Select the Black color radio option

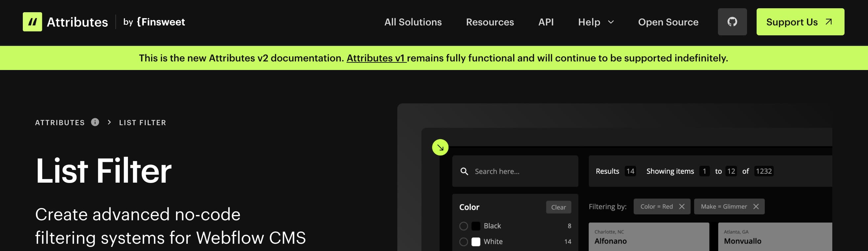[463, 226]
